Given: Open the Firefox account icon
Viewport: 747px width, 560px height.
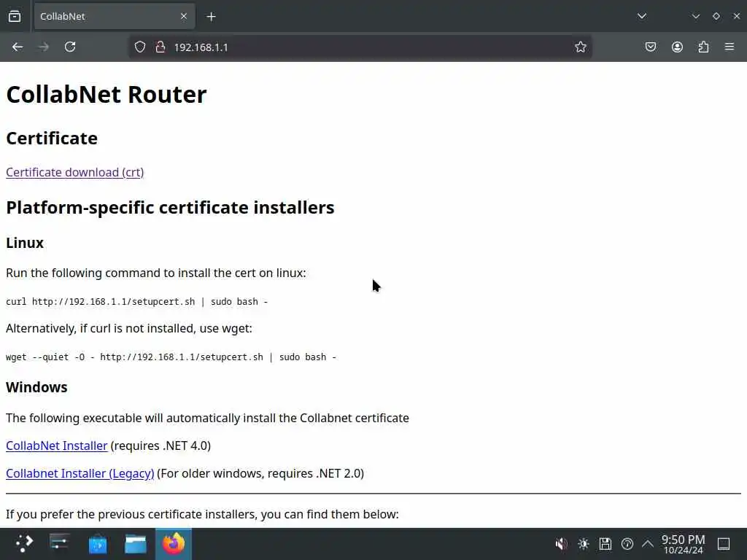Looking at the screenshot, I should point(677,47).
